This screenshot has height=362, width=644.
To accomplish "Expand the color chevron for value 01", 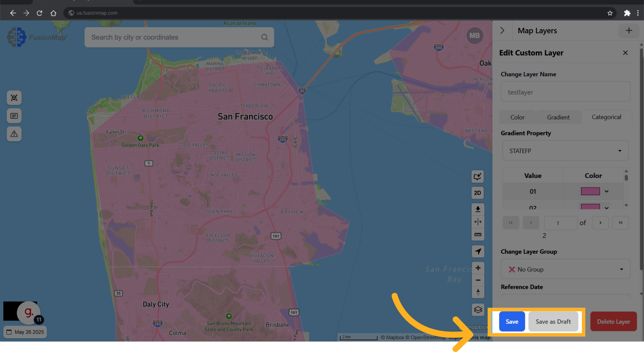I will (x=606, y=191).
